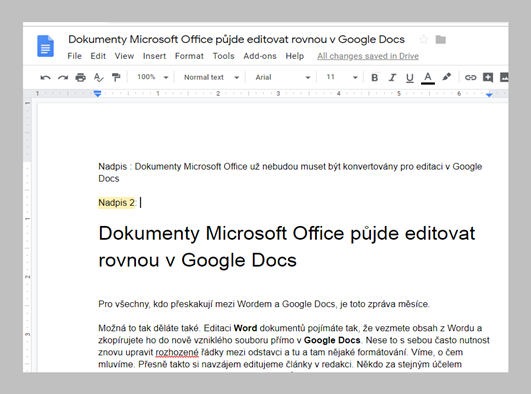Add a comment icon

[x=488, y=78]
